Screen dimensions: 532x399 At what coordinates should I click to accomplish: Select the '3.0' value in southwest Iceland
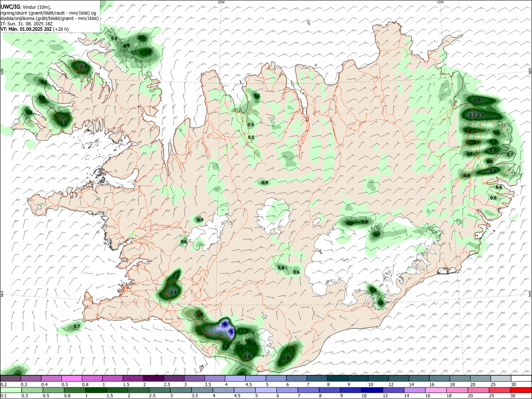173,293
